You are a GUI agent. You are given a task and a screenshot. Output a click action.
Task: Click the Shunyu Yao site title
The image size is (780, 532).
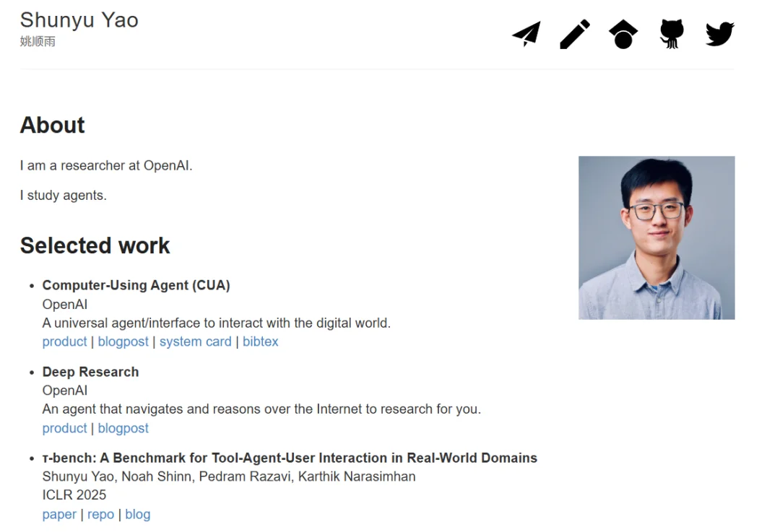(x=79, y=20)
